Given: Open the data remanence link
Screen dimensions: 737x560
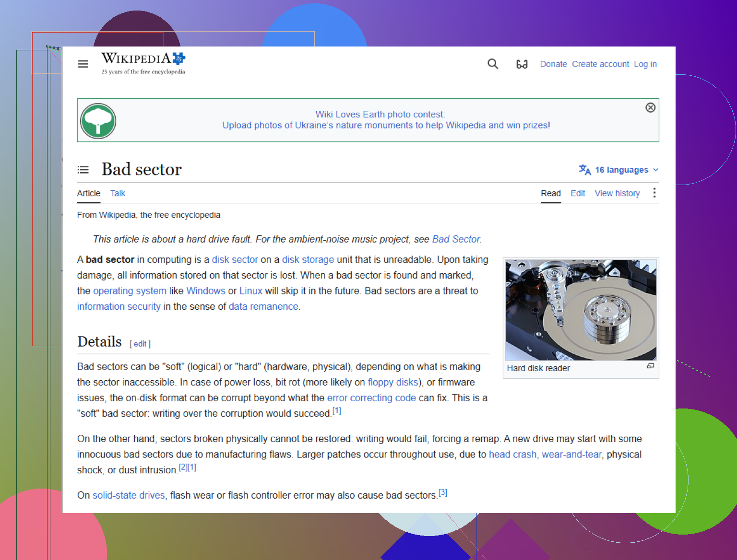Looking at the screenshot, I should (263, 306).
